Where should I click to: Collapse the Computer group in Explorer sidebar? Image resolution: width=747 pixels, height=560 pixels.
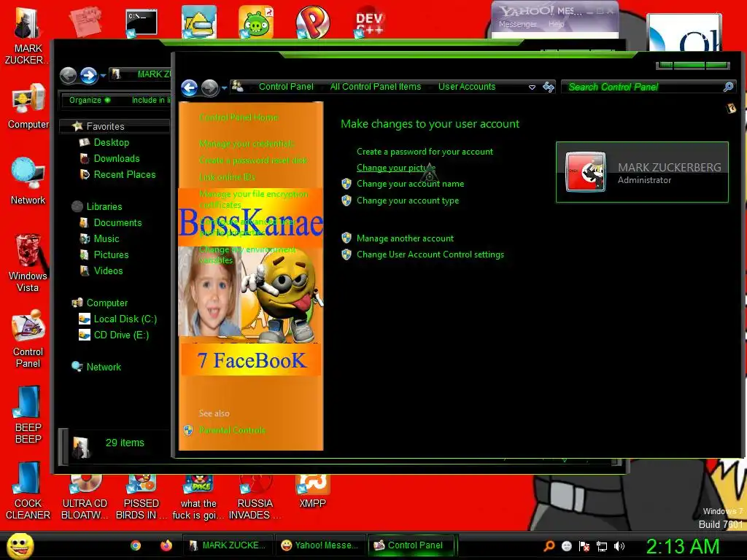(x=107, y=303)
